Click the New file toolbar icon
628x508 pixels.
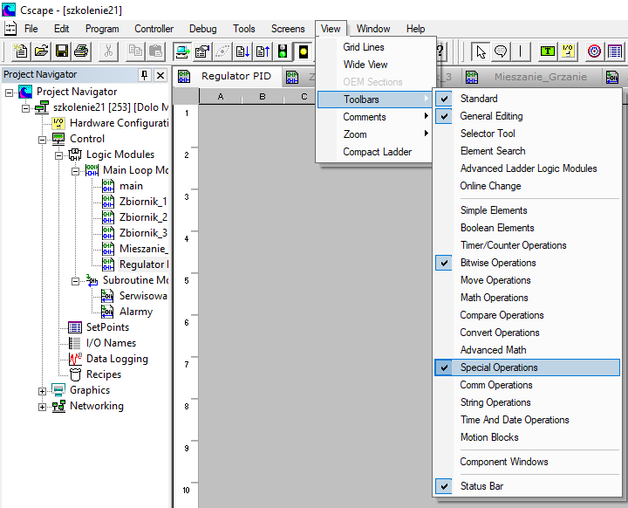[21, 51]
